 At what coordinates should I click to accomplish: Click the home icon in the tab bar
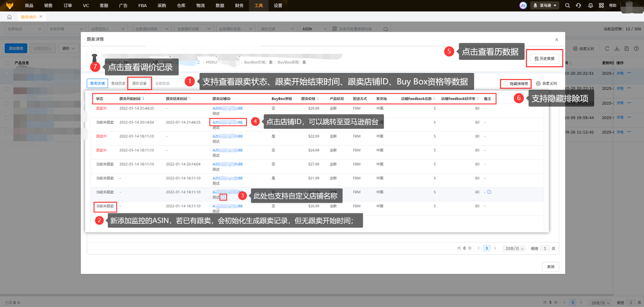click(x=9, y=17)
